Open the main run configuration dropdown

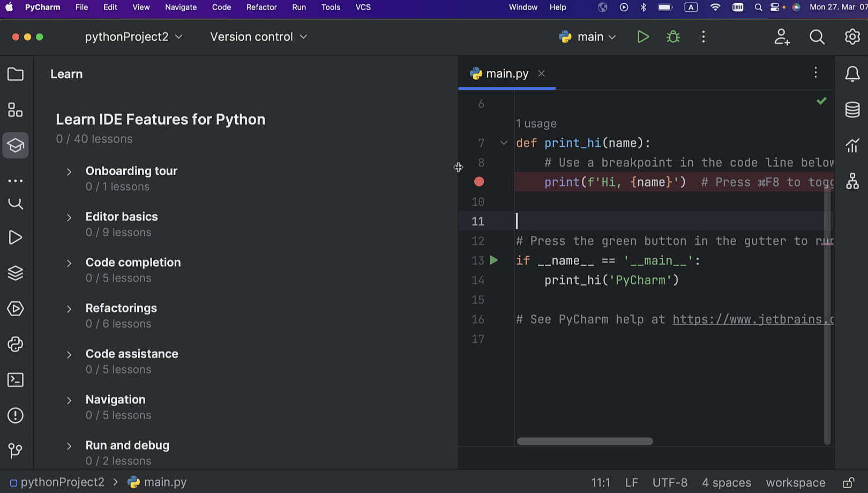(588, 37)
